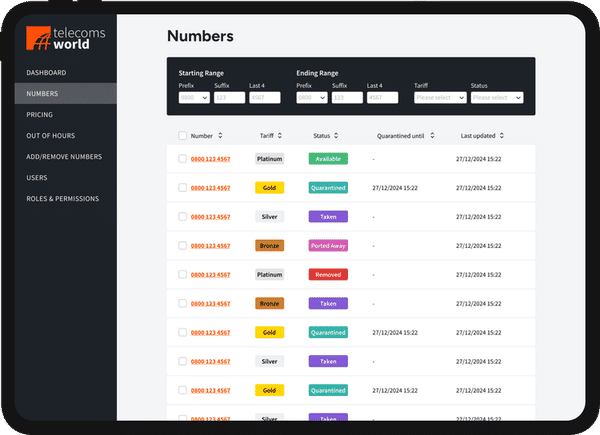Click into Ending Range Suffix field

pos(347,98)
